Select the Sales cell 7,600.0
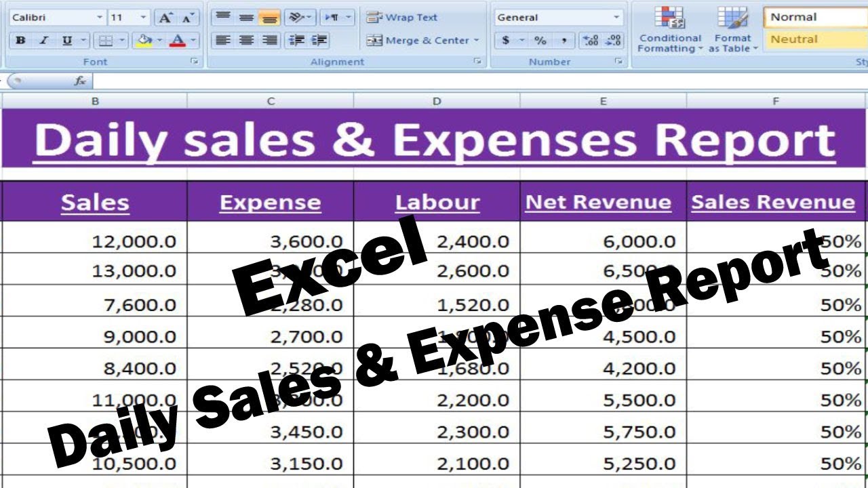 [94, 302]
